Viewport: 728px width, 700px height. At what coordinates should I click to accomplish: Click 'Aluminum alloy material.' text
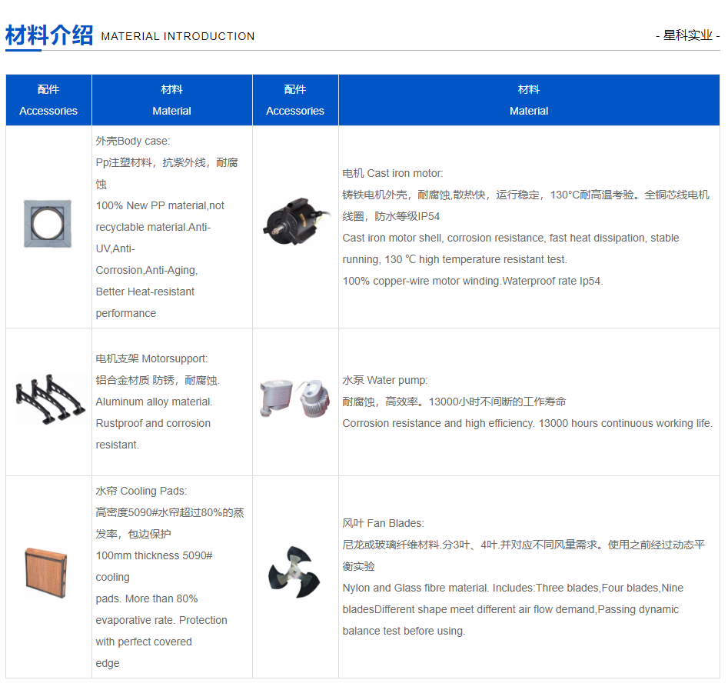click(x=155, y=402)
